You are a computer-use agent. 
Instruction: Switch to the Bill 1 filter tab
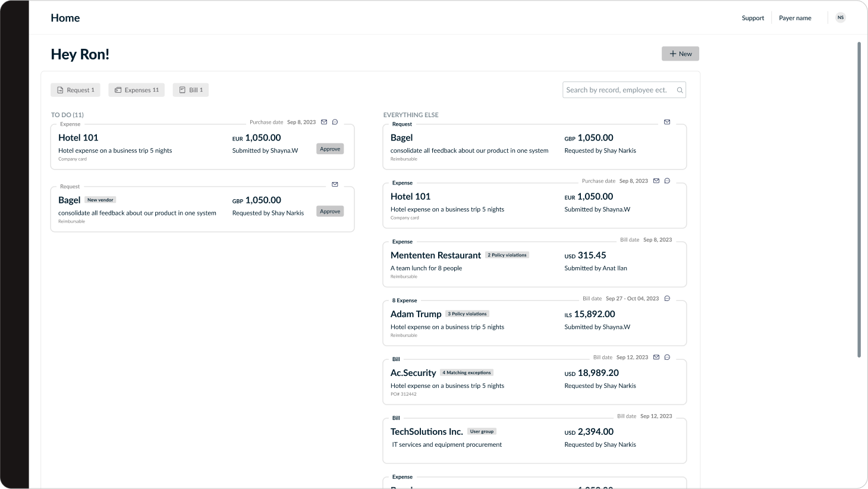(191, 90)
